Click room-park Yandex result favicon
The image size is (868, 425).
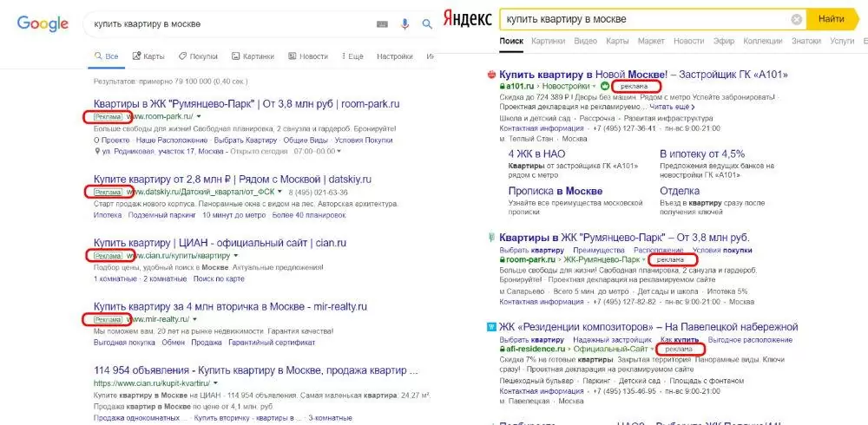[x=491, y=238]
